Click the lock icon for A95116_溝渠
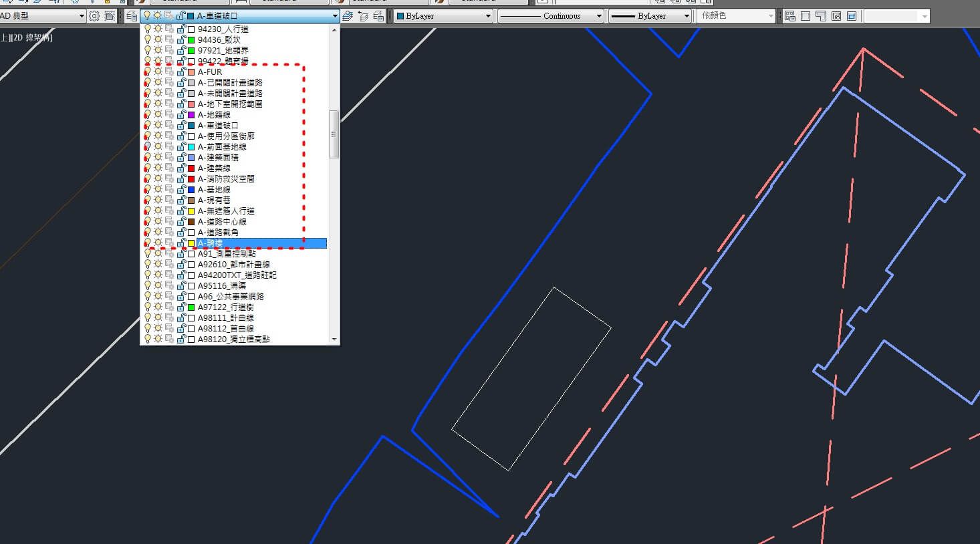Screen dimensions: 980x544 (181, 285)
